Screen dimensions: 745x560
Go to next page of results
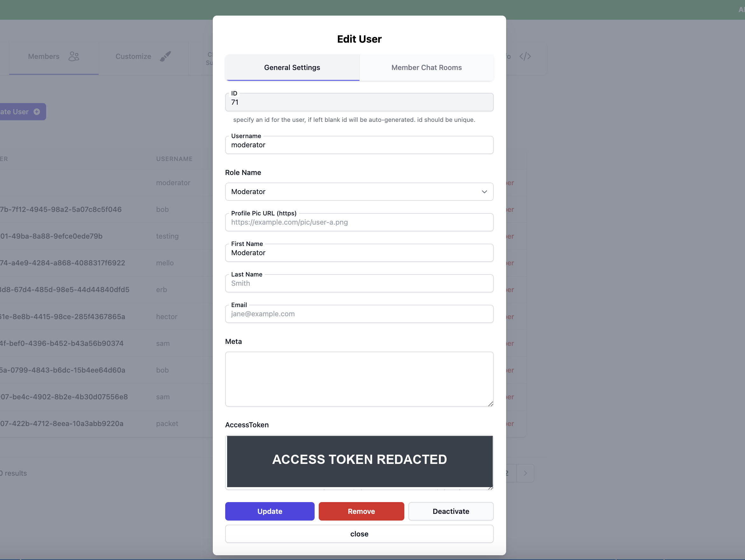click(x=525, y=473)
